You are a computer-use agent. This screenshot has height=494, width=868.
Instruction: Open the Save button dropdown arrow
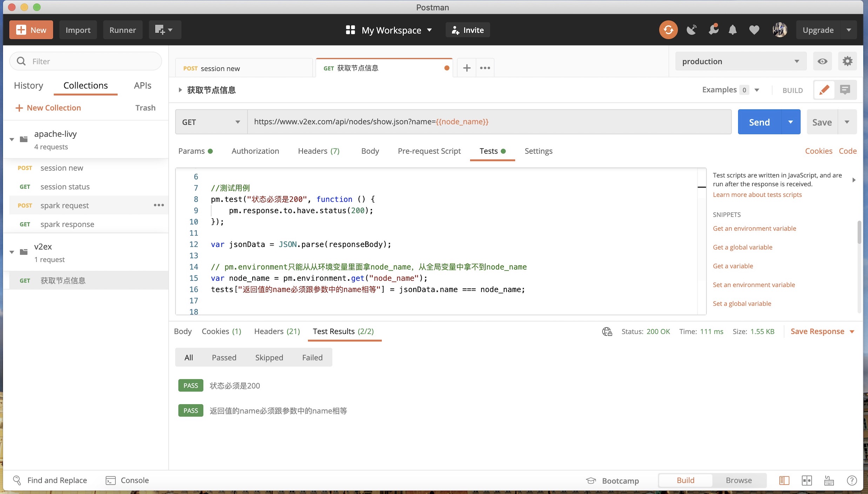(847, 122)
